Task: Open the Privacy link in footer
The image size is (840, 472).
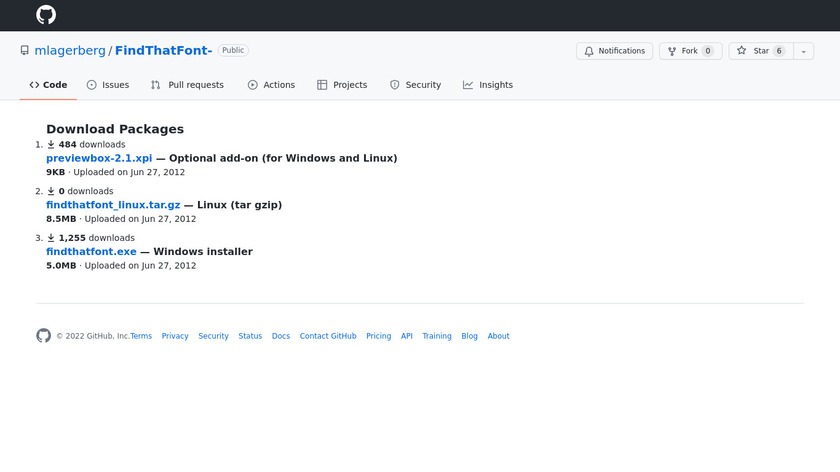Action: [175, 336]
